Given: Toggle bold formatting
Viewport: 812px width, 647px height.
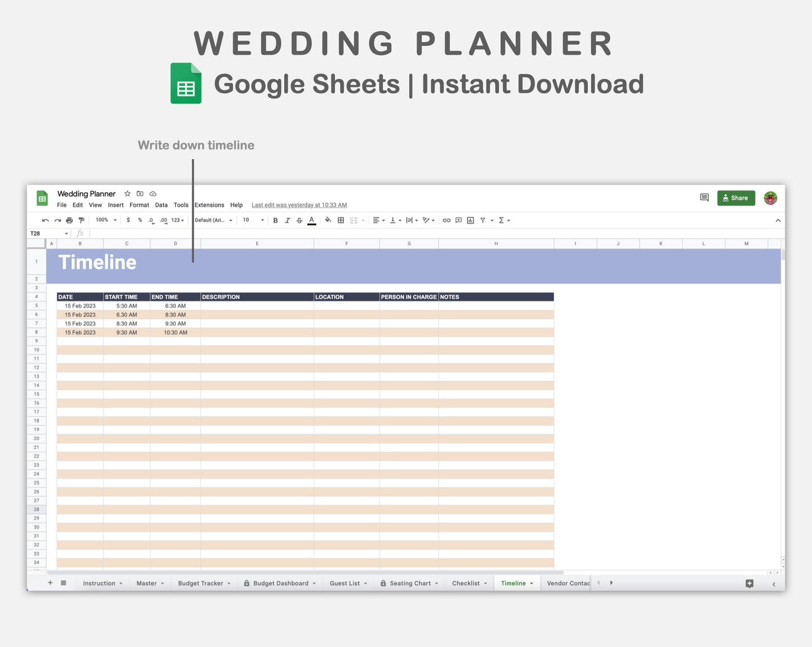Looking at the screenshot, I should click(275, 220).
